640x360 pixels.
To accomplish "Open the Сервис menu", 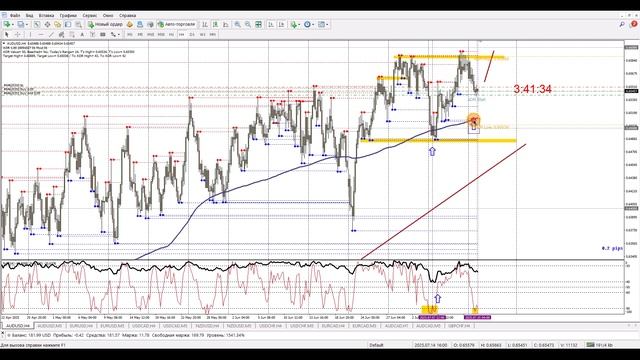I will pos(90,16).
